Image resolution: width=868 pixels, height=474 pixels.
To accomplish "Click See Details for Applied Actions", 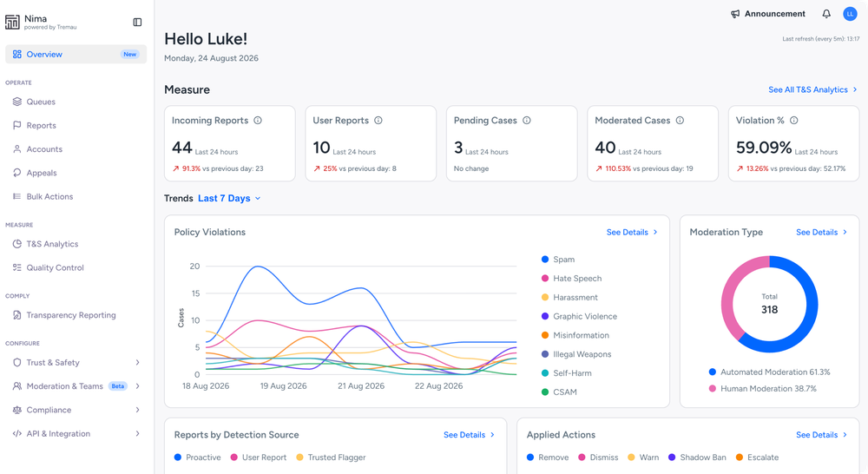I will tap(821, 435).
